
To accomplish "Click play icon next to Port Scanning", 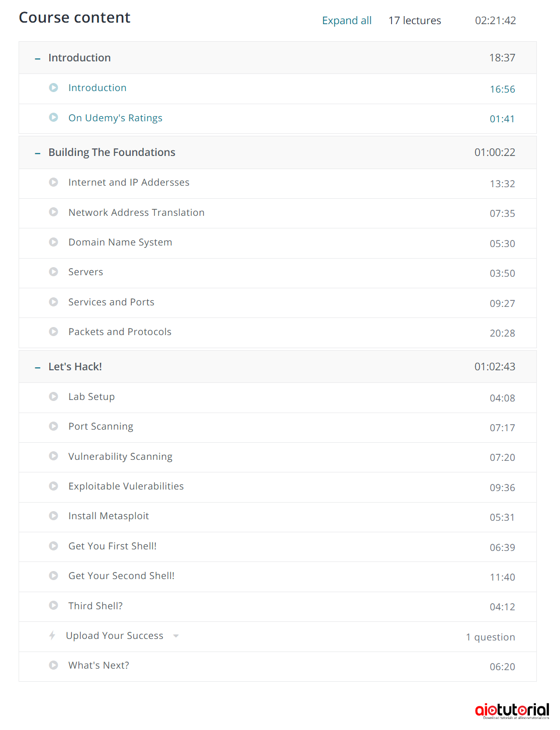I will pyautogui.click(x=53, y=426).
